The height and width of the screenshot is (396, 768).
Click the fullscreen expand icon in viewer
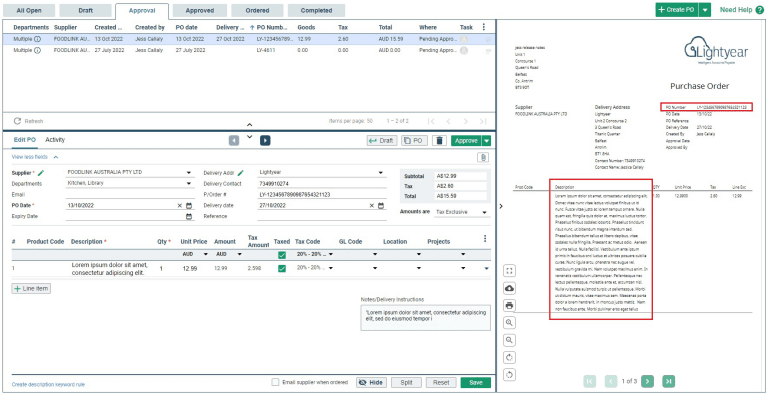[509, 271]
